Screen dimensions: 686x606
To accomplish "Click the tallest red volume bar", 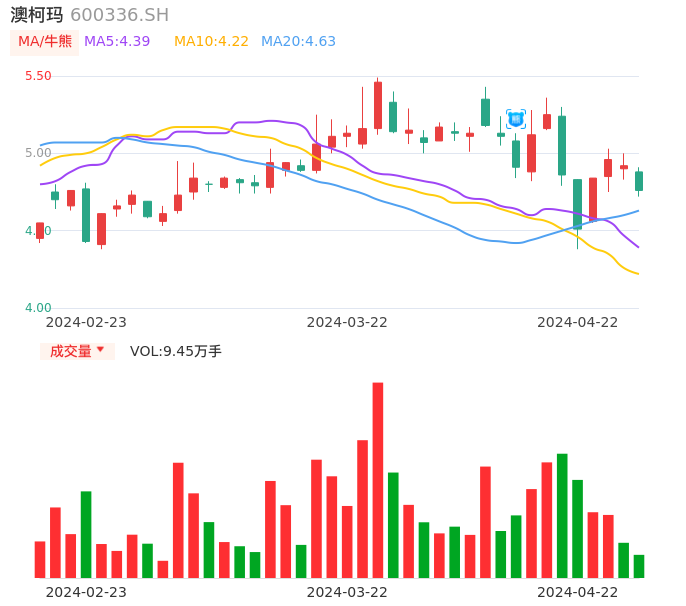I will click(378, 479).
